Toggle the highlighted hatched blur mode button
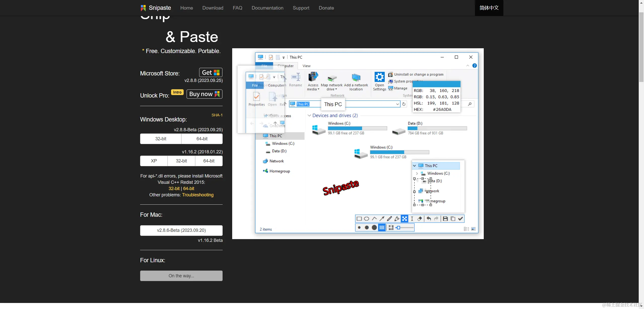This screenshot has height=309, width=644. (x=382, y=228)
